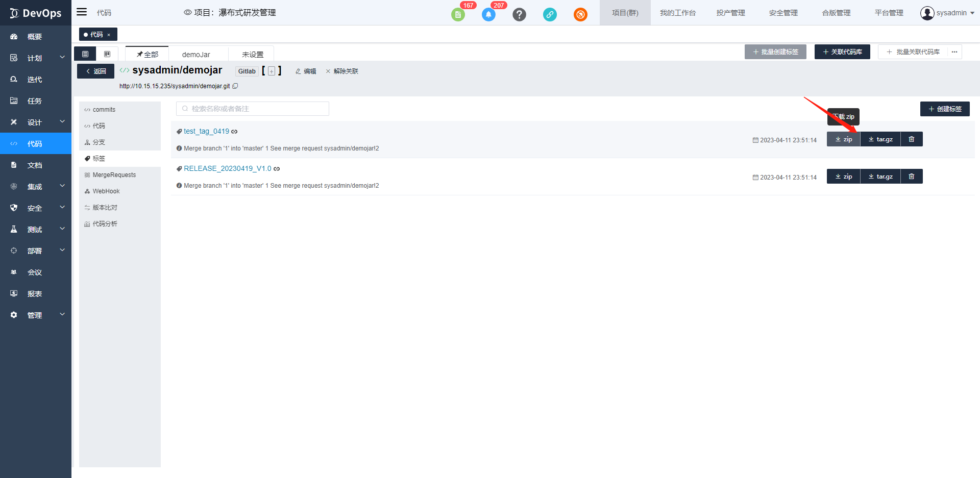Download zip for test_tag_0419
This screenshot has height=478, width=980.
point(844,139)
